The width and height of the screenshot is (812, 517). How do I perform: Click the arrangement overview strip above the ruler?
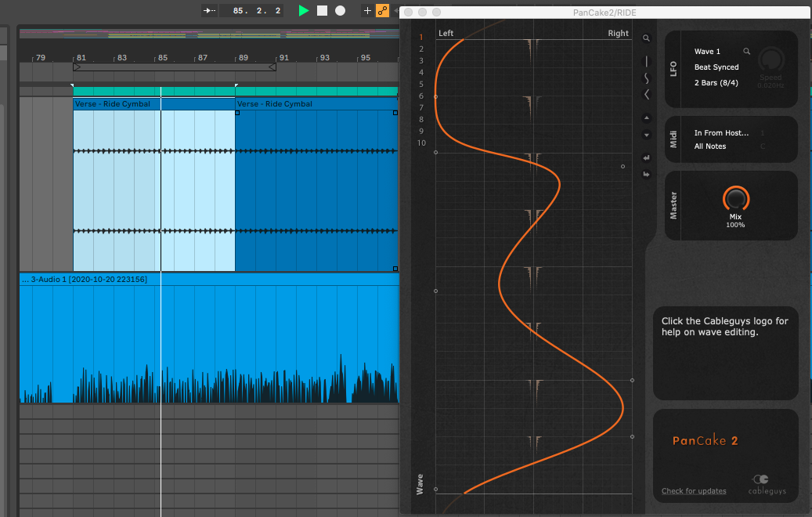[209, 34]
